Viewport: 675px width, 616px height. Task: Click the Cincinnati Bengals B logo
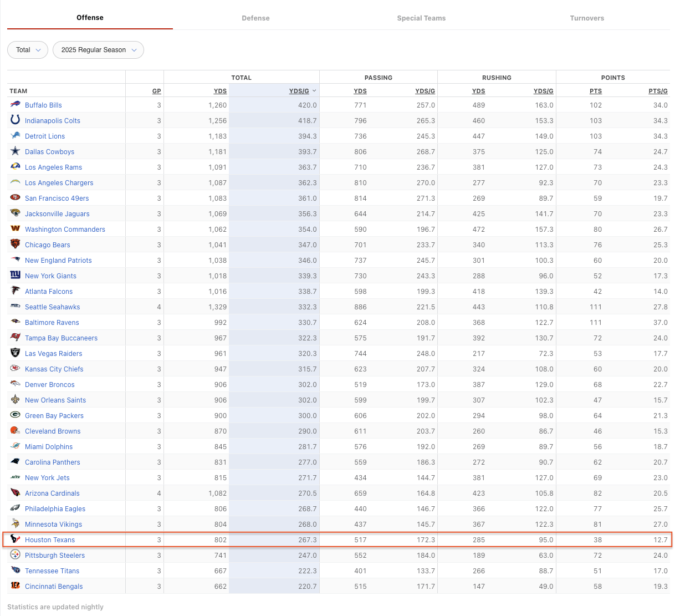[16, 586]
